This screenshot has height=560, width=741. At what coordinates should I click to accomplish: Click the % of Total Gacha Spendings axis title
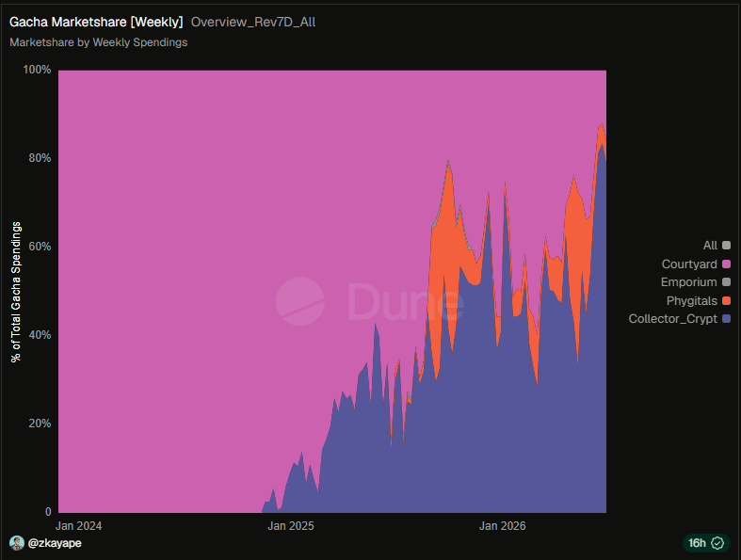tap(17, 292)
